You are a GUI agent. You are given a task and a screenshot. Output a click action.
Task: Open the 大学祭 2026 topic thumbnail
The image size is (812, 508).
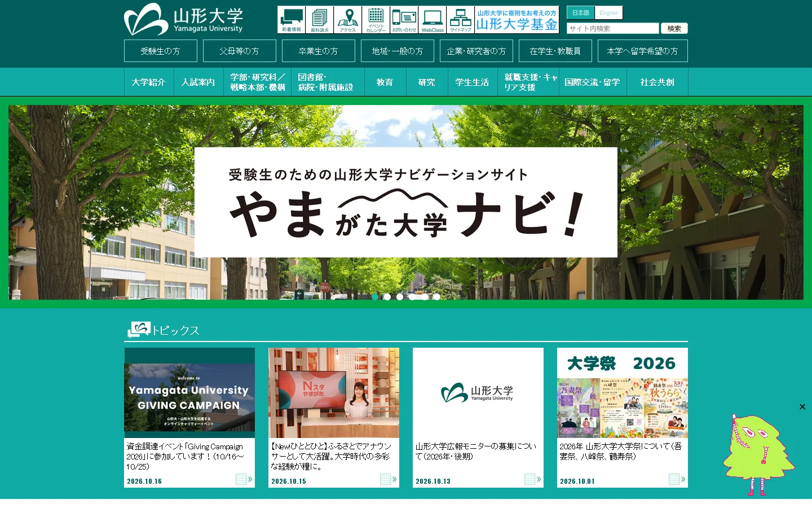tap(623, 393)
